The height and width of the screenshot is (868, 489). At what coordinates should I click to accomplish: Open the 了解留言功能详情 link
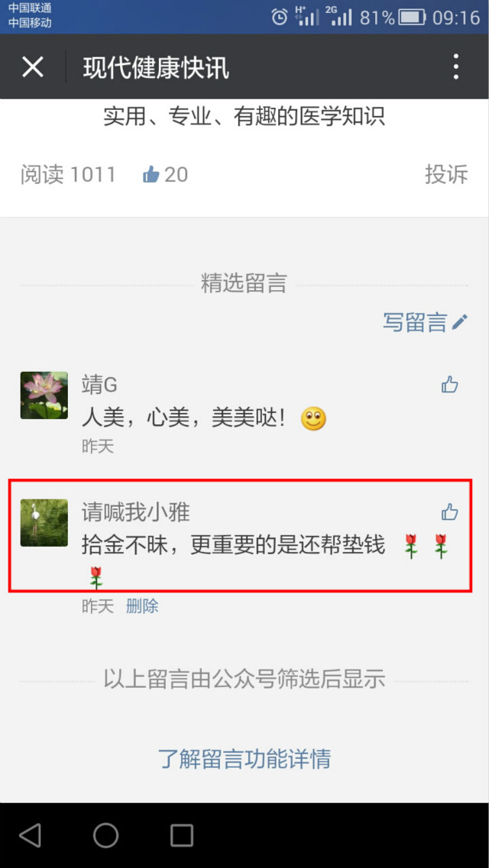pos(244,758)
